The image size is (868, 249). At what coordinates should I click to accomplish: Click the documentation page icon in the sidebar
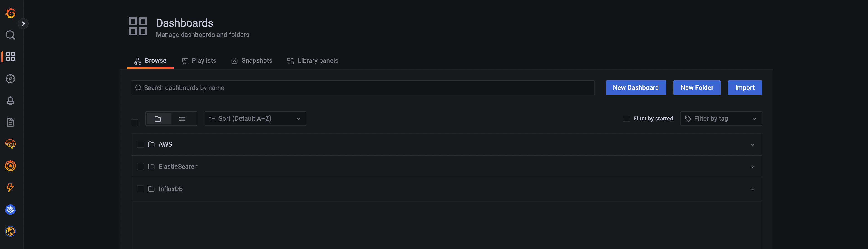pos(10,122)
